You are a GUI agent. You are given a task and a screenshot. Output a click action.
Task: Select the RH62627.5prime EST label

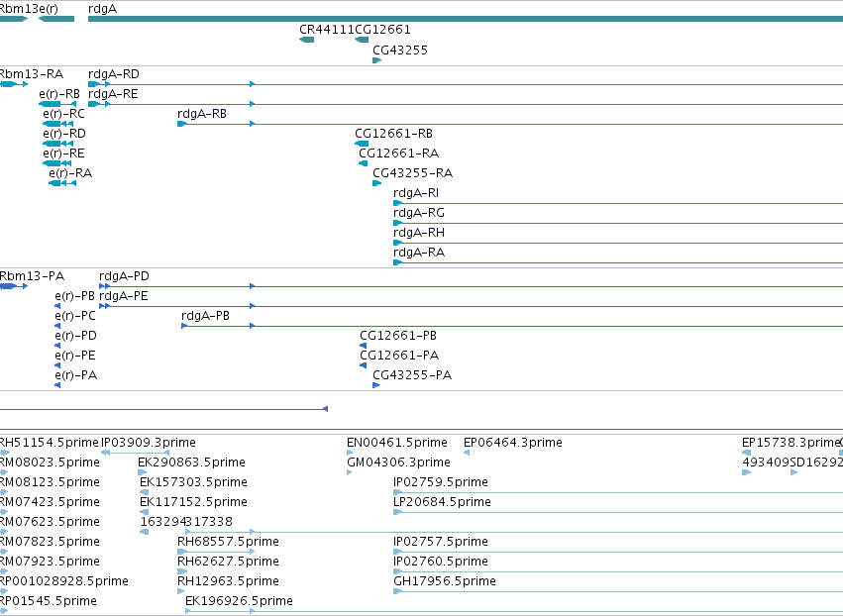pos(228,562)
